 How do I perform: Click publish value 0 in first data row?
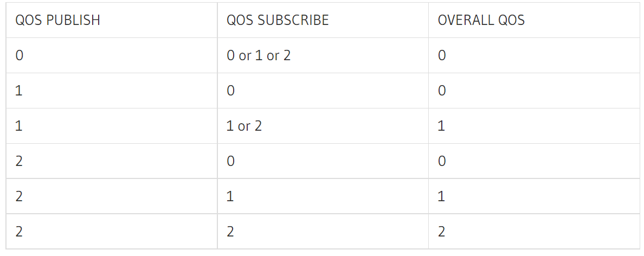point(20,55)
